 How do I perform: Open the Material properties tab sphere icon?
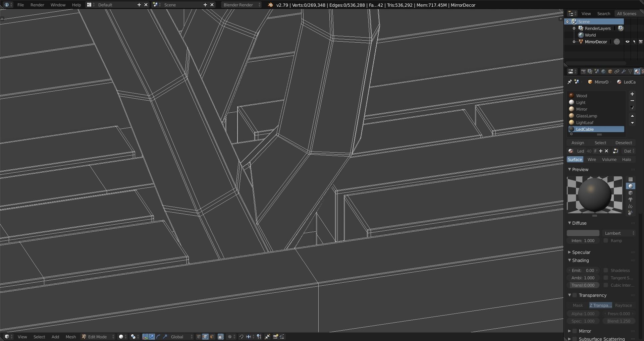point(637,71)
